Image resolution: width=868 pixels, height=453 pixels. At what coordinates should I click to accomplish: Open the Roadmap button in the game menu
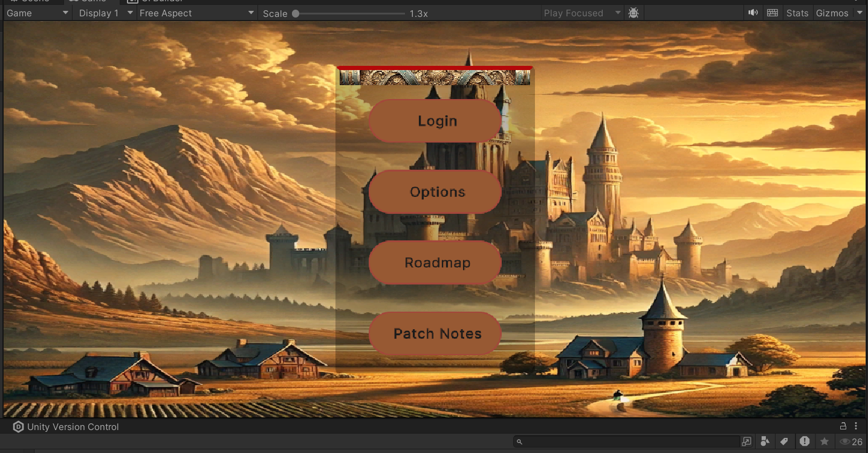click(x=435, y=263)
